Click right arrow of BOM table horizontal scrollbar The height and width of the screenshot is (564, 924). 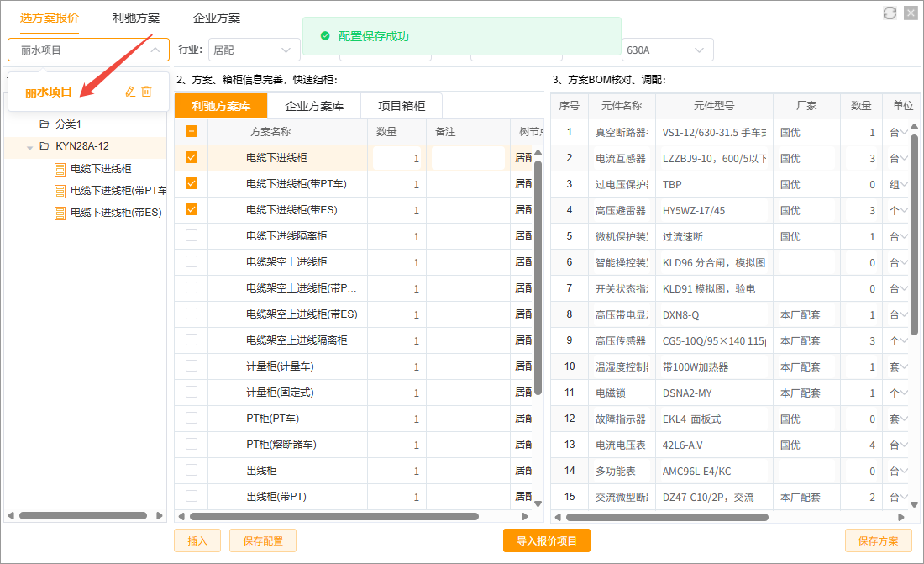pyautogui.click(x=901, y=518)
